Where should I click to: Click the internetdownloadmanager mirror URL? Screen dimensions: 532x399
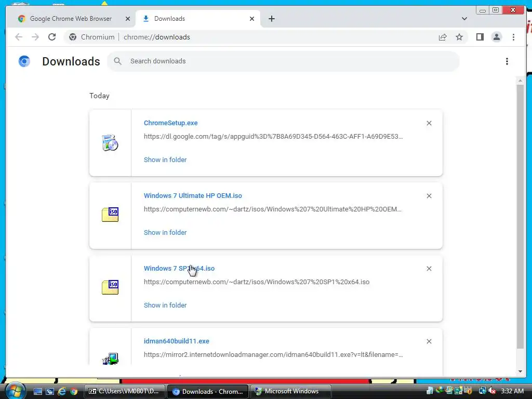coord(273,354)
